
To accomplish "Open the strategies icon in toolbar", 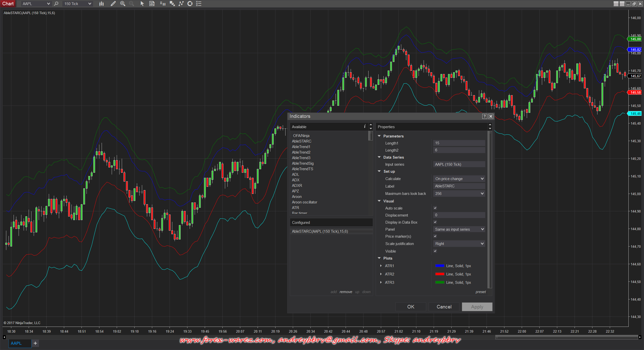I will click(x=190, y=4).
